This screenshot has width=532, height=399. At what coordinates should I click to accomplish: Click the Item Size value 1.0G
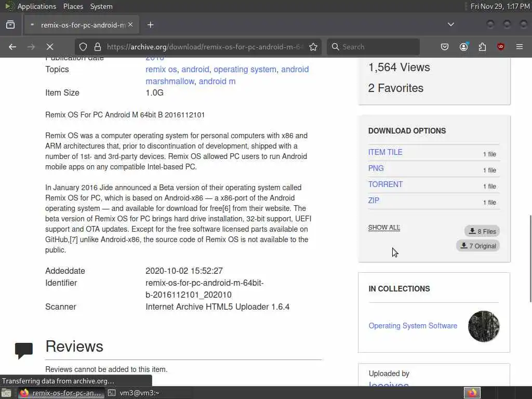click(154, 92)
